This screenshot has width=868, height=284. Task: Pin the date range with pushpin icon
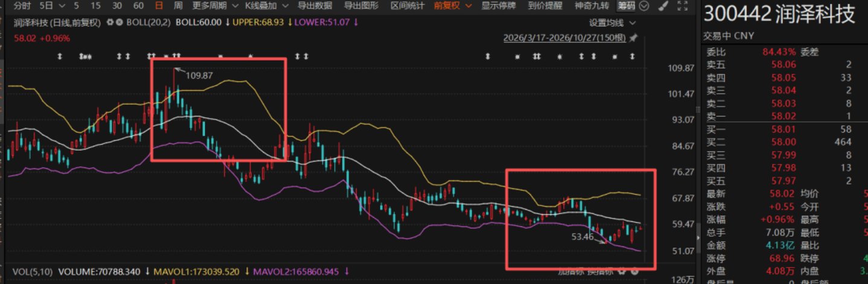[x=633, y=38]
